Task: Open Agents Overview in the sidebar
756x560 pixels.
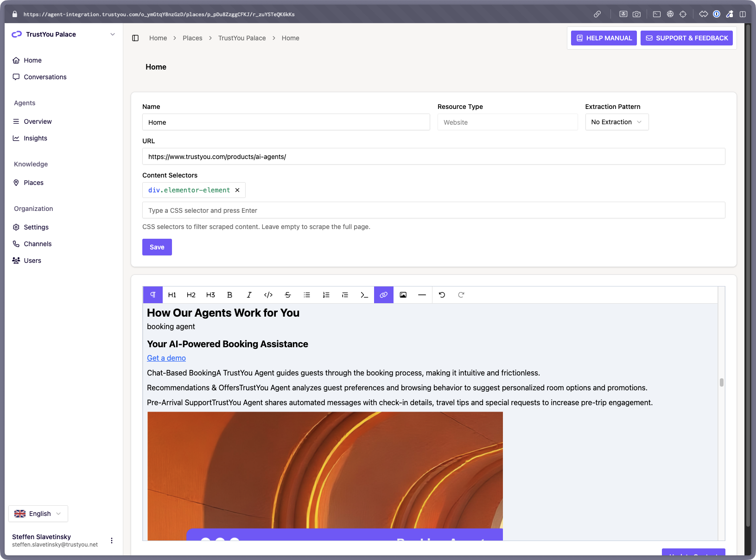Action: [38, 121]
